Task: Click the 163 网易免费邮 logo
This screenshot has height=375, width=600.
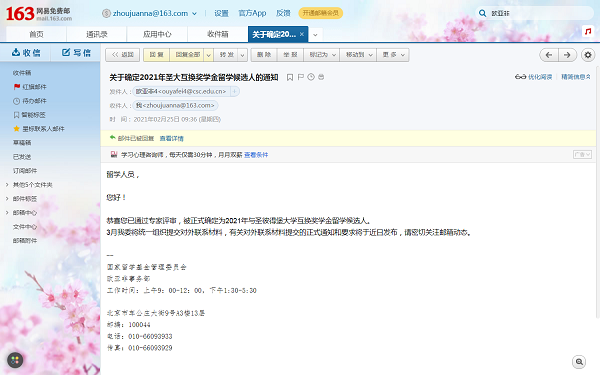Action: (x=39, y=14)
